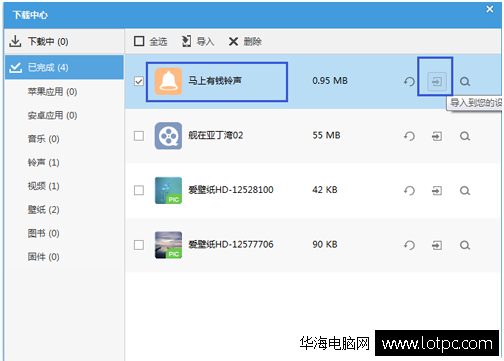
Task: Select the 爱壁纸HD-12528100 file name
Action: point(231,190)
